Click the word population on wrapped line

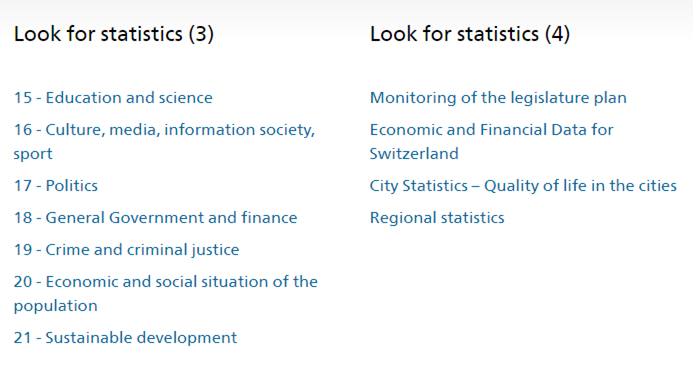pyautogui.click(x=56, y=306)
